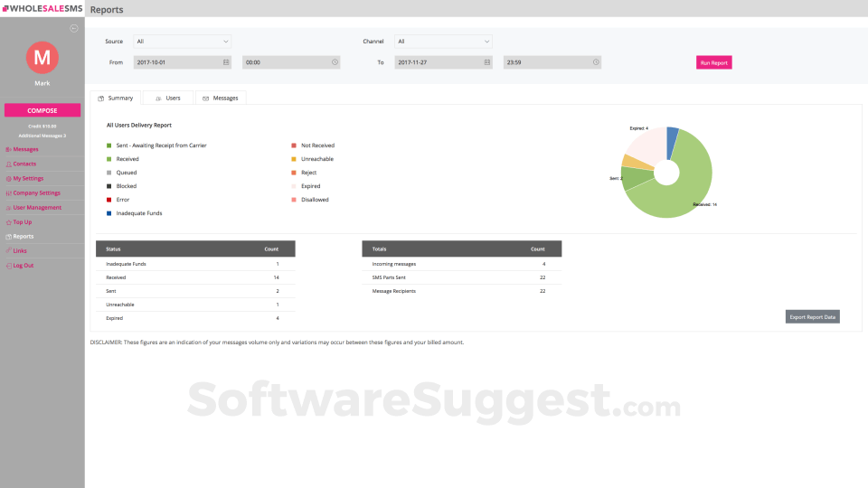Select the Summary tab
Image resolution: width=868 pixels, height=488 pixels.
[116, 98]
